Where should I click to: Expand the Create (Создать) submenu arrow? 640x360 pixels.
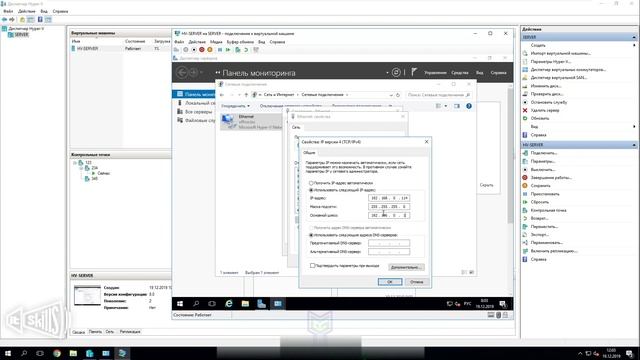pyautogui.click(x=634, y=45)
